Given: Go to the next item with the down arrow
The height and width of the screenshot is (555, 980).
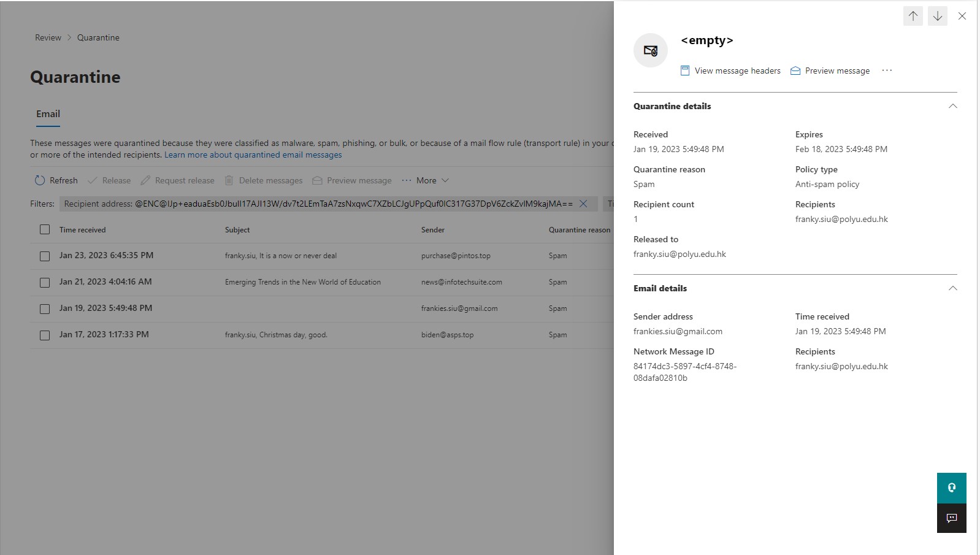Looking at the screenshot, I should 937,16.
